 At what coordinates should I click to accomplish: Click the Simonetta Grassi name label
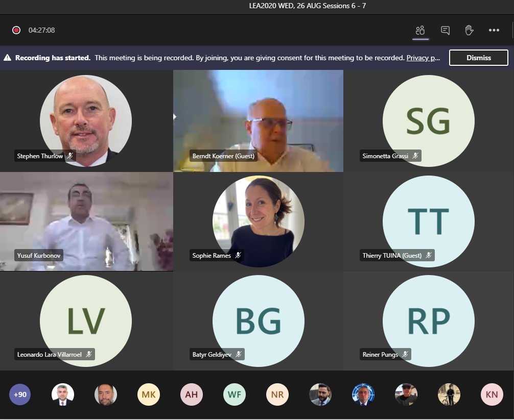pos(385,156)
